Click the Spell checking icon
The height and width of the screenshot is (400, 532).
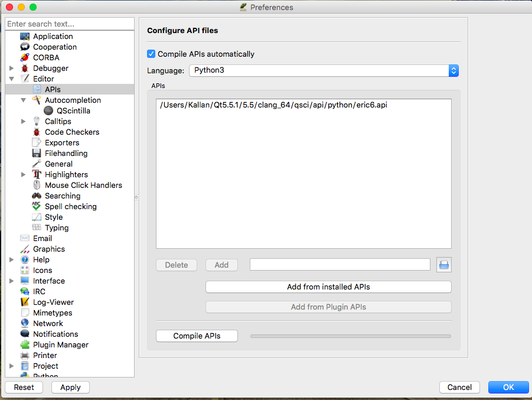pos(37,207)
